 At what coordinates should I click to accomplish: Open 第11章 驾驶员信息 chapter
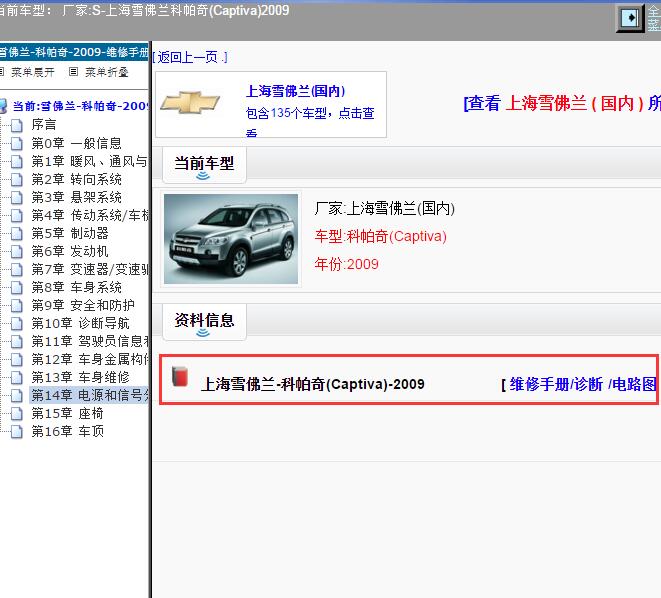pyautogui.click(x=90, y=341)
